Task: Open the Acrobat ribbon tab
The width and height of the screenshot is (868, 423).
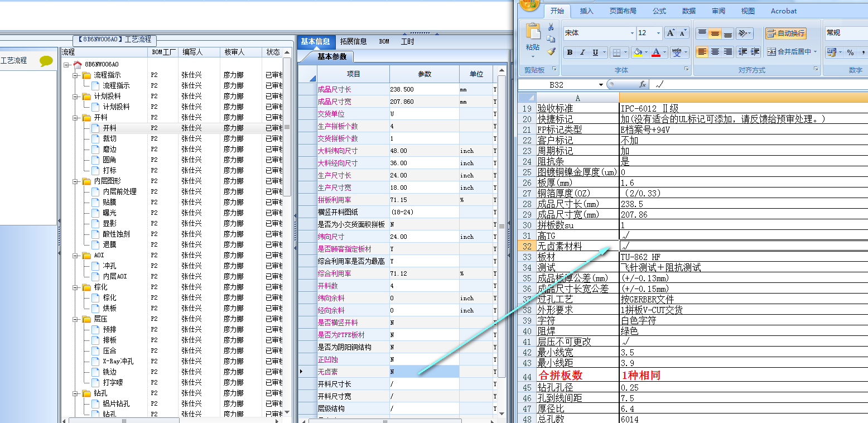Action: coord(784,11)
